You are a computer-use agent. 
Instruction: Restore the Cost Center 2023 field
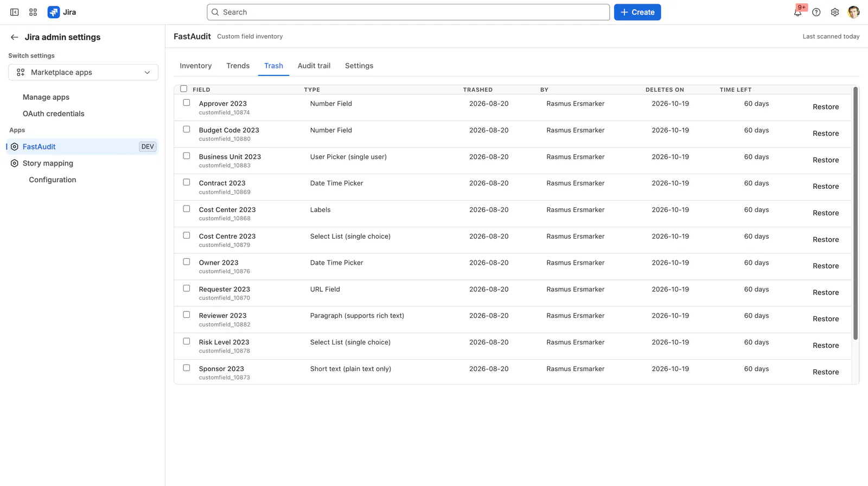(826, 213)
